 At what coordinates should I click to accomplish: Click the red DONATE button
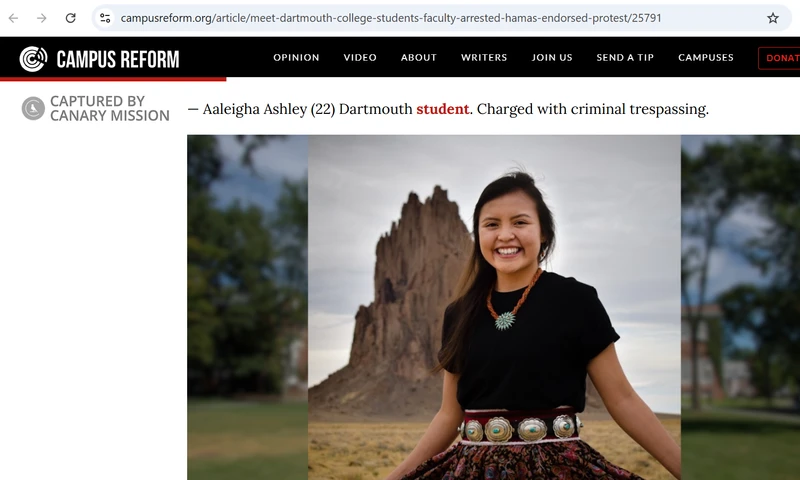779,58
